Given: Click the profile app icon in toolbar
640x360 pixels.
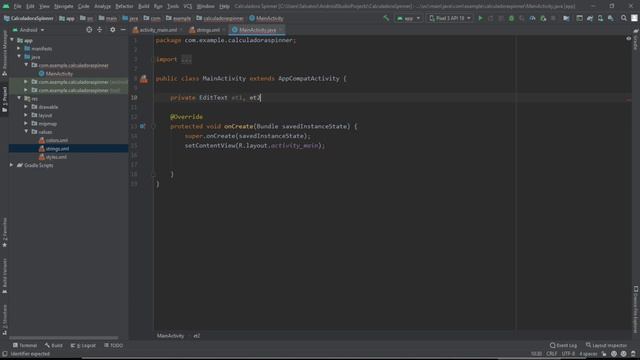Looking at the screenshot, I should coord(532,18).
